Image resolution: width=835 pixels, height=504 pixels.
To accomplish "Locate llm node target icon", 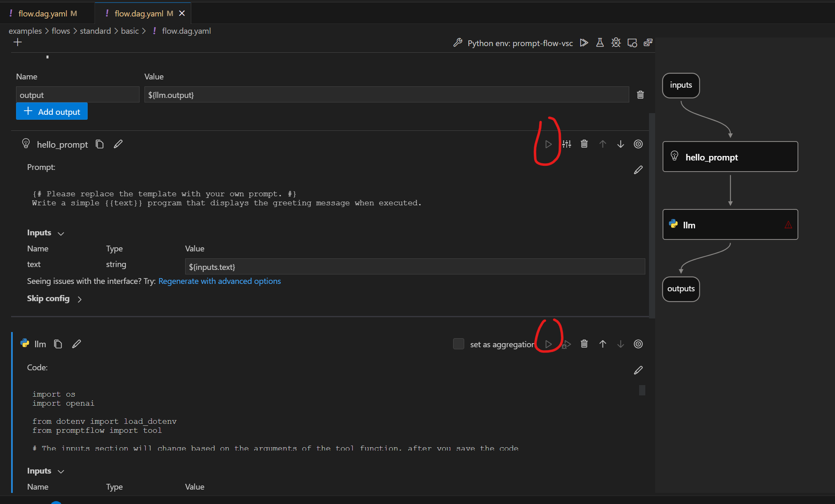I will point(638,344).
